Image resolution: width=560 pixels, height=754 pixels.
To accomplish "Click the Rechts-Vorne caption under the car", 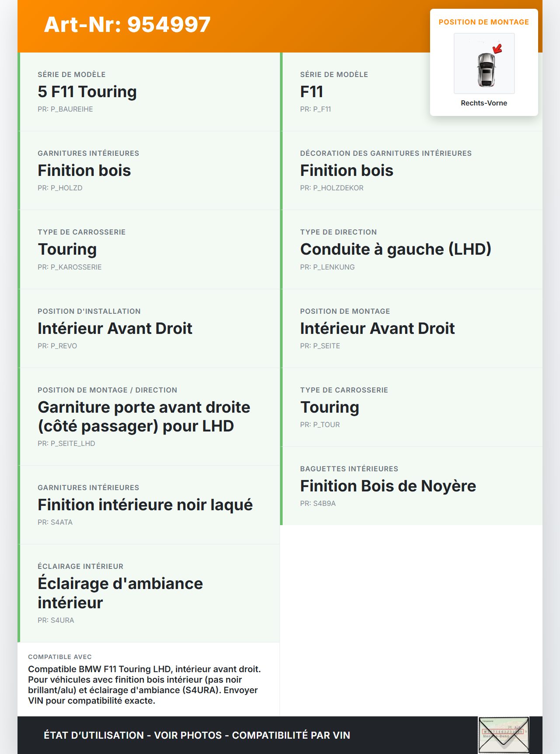I will 484,103.
